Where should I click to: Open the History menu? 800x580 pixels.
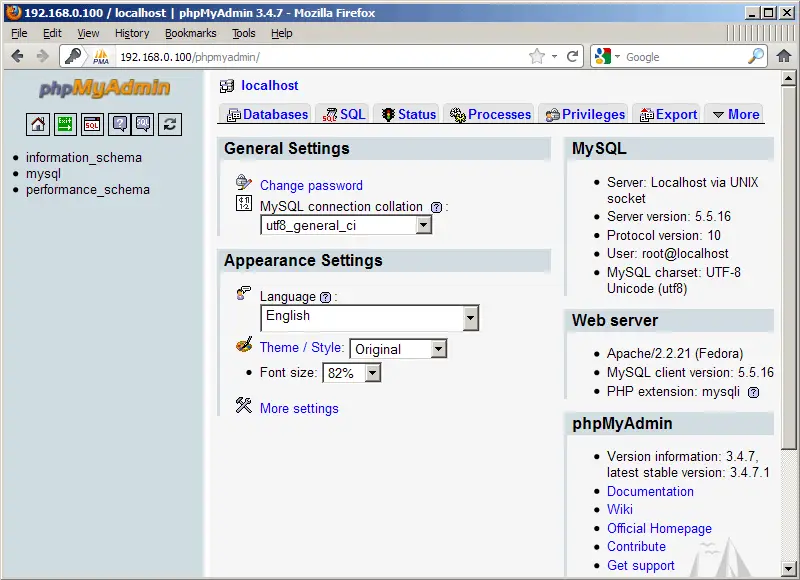coord(132,33)
